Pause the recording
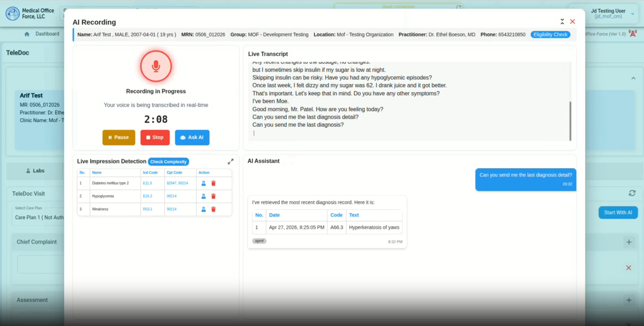The width and height of the screenshot is (644, 326). tap(119, 137)
